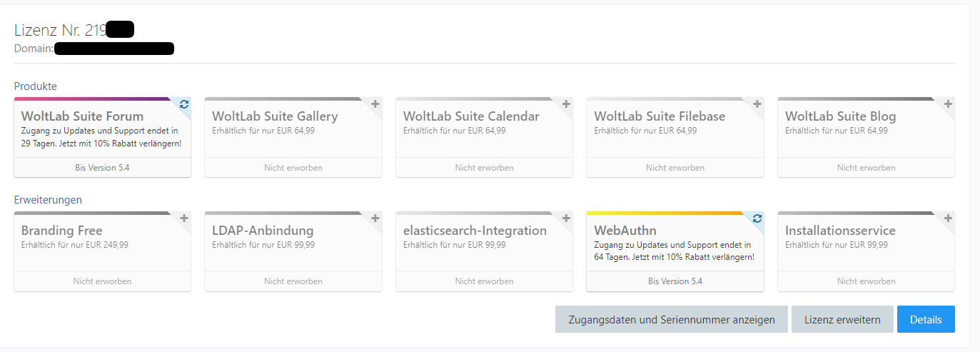This screenshot has height=352, width=980.
Task: Click the WoltLab Suite Gallery card title
Action: pyautogui.click(x=275, y=116)
